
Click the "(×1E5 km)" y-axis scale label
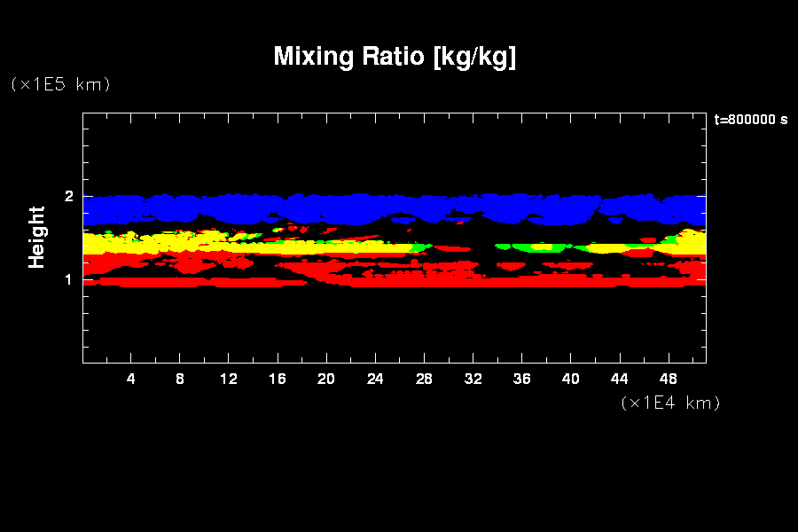pyautogui.click(x=60, y=84)
